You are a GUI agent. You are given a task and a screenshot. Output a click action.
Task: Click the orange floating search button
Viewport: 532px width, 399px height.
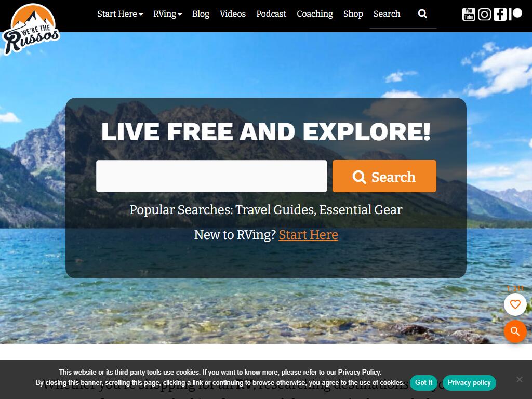click(515, 331)
